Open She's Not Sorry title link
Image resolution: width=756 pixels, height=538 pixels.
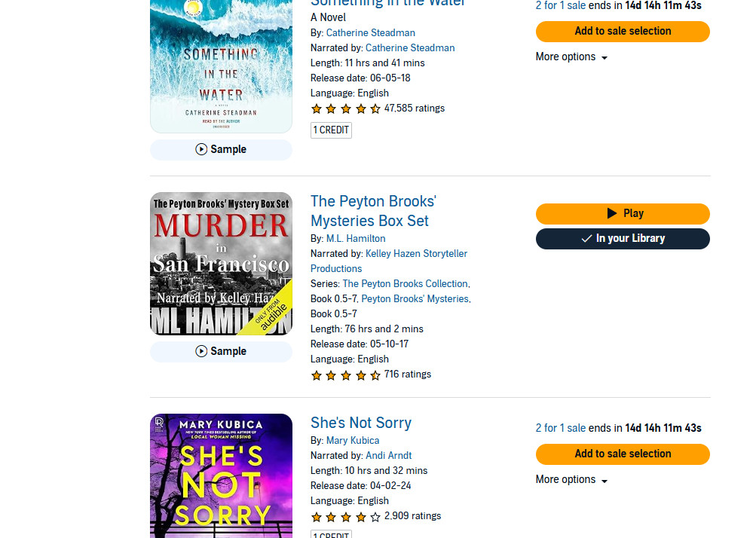[360, 423]
